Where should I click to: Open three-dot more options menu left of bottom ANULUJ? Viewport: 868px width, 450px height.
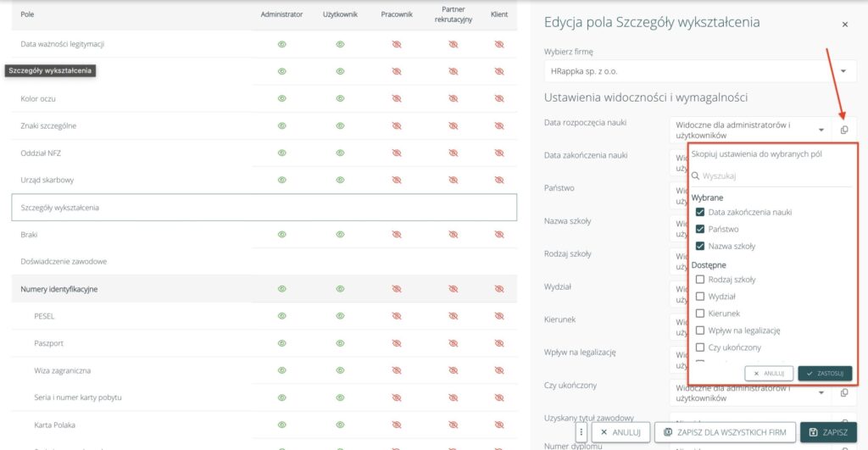581,432
